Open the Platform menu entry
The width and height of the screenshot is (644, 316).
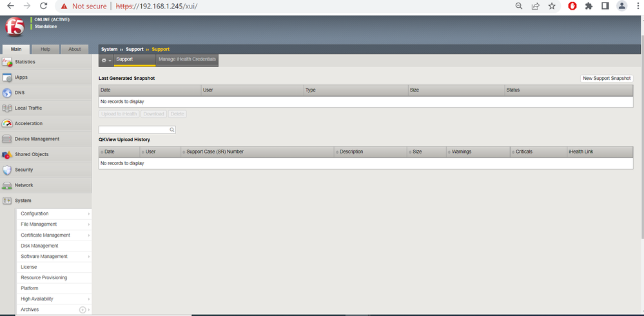tap(54, 289)
